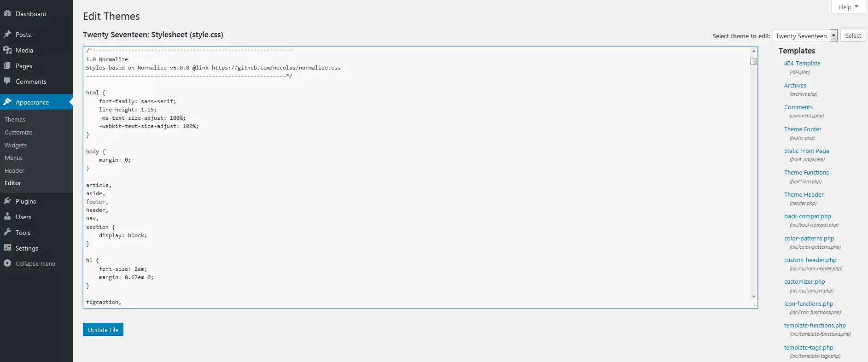Open the template-functions.php file

pyautogui.click(x=815, y=326)
